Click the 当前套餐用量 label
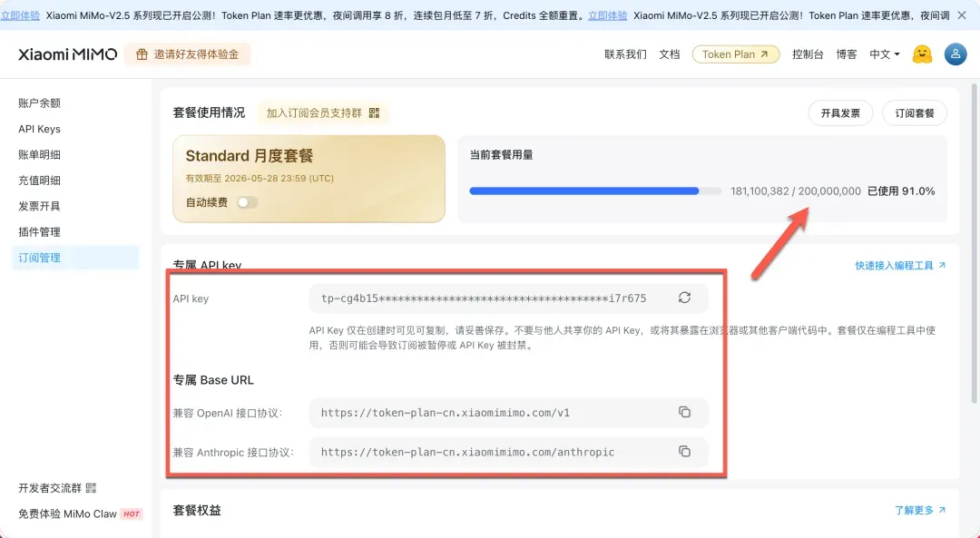The width and height of the screenshot is (980, 538). [501, 155]
